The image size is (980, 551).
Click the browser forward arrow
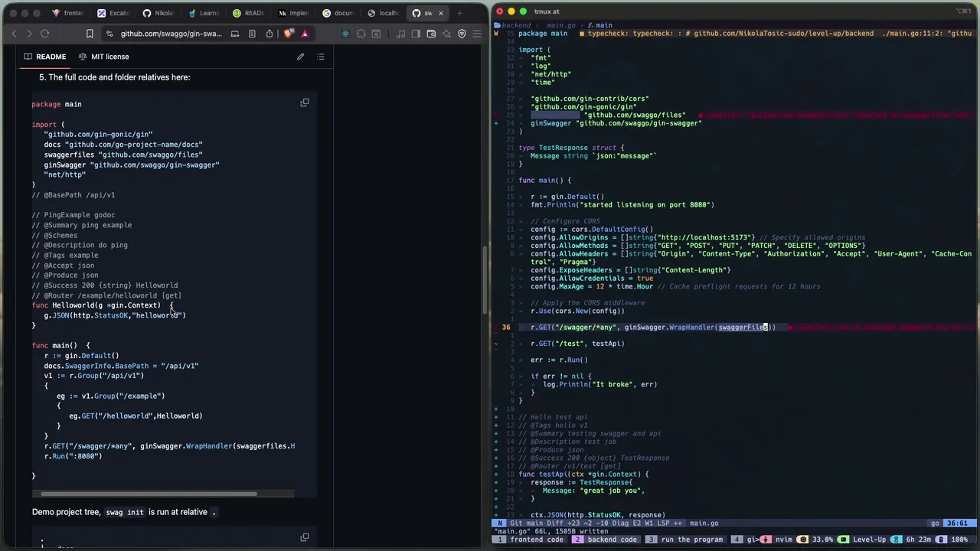29,34
